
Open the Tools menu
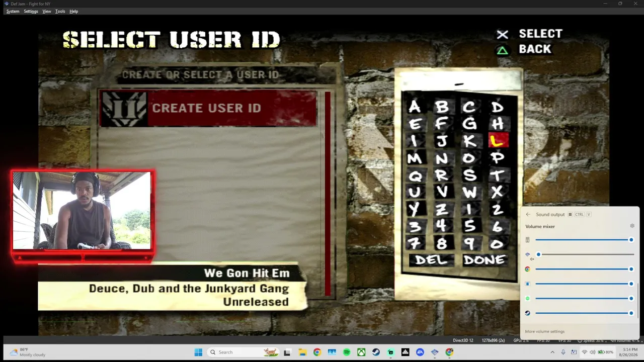coord(60,11)
